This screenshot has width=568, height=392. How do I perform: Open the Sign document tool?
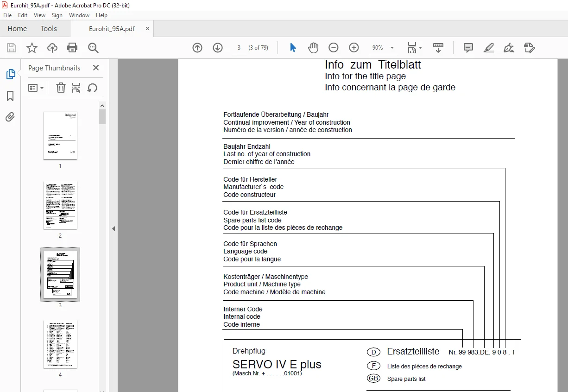(x=509, y=48)
